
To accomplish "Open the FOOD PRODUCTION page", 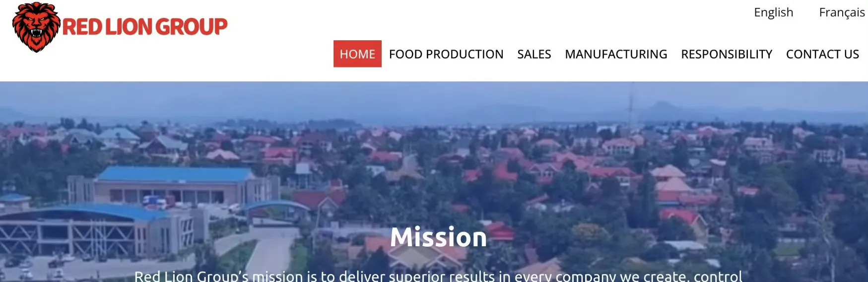I will pyautogui.click(x=446, y=54).
